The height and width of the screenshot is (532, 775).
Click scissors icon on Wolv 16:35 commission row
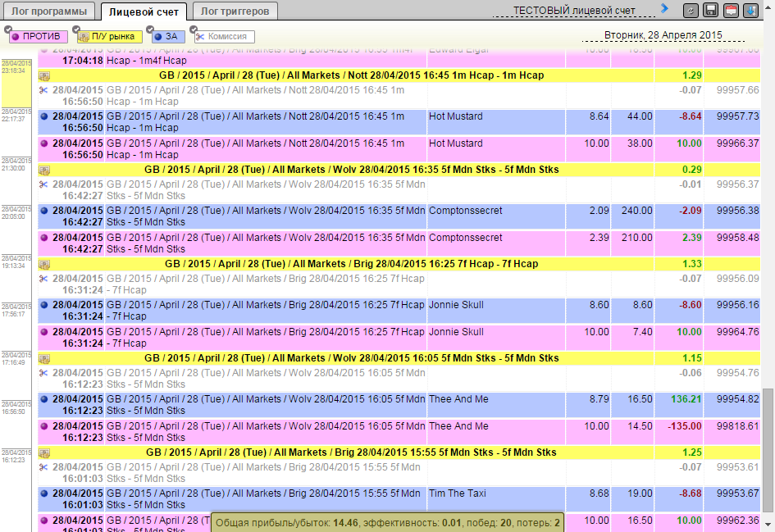(x=44, y=184)
